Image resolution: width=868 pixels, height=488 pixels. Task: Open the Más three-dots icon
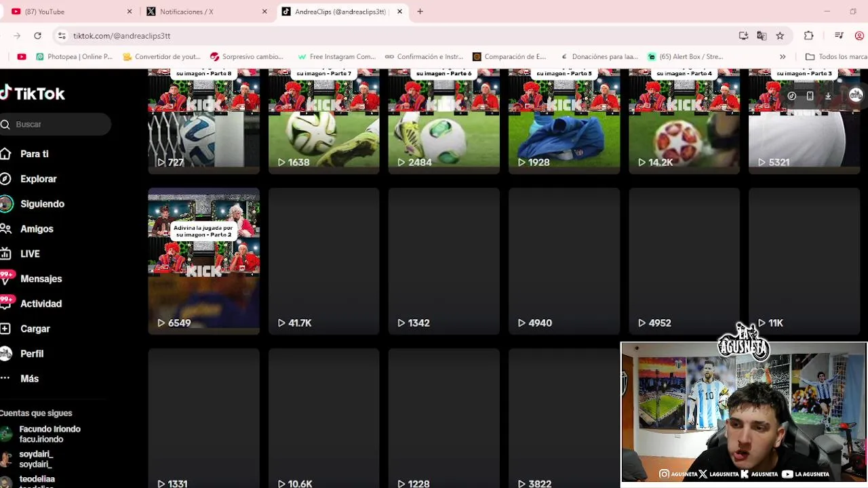[5, 378]
